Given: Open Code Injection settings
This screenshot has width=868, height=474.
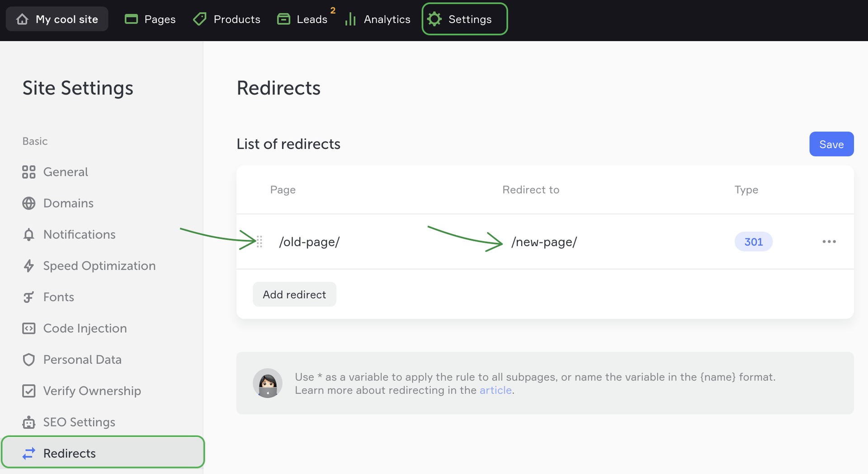Looking at the screenshot, I should [x=85, y=329].
